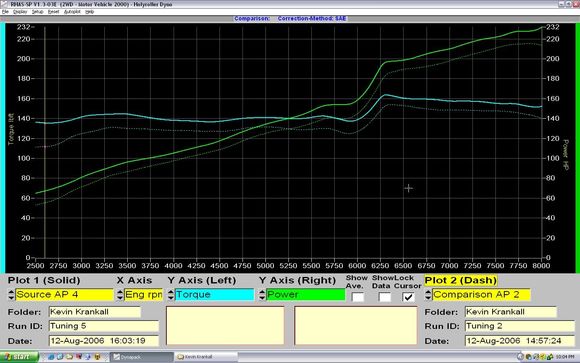The image size is (580, 363).
Task: Select the green Power axis field
Action: tap(306, 295)
